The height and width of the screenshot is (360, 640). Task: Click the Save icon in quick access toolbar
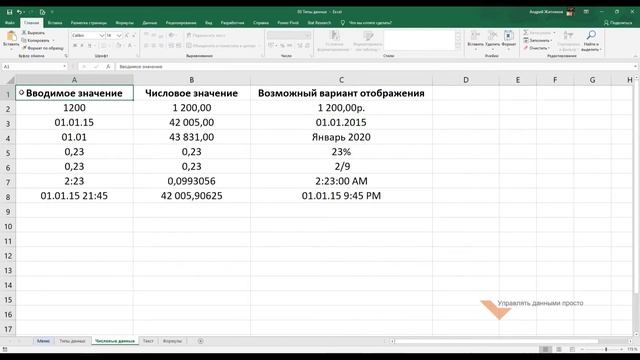pos(9,12)
